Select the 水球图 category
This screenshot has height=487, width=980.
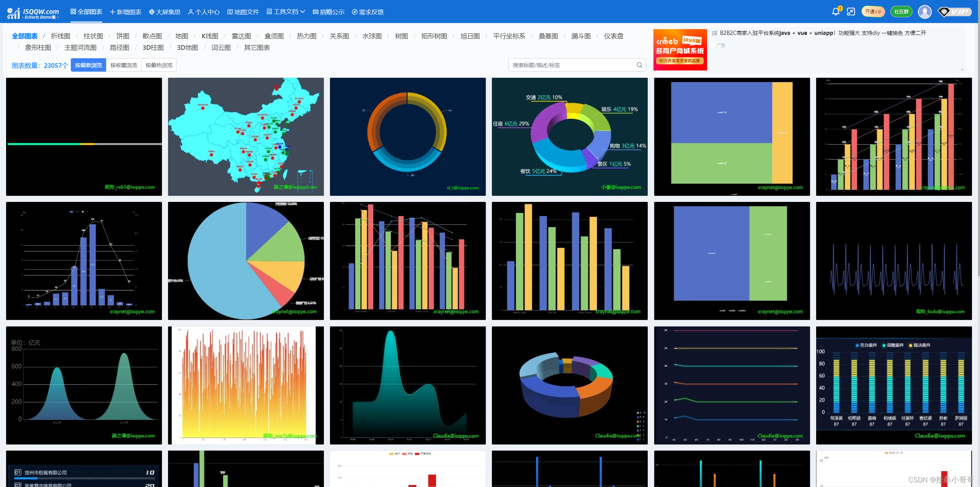tap(372, 36)
